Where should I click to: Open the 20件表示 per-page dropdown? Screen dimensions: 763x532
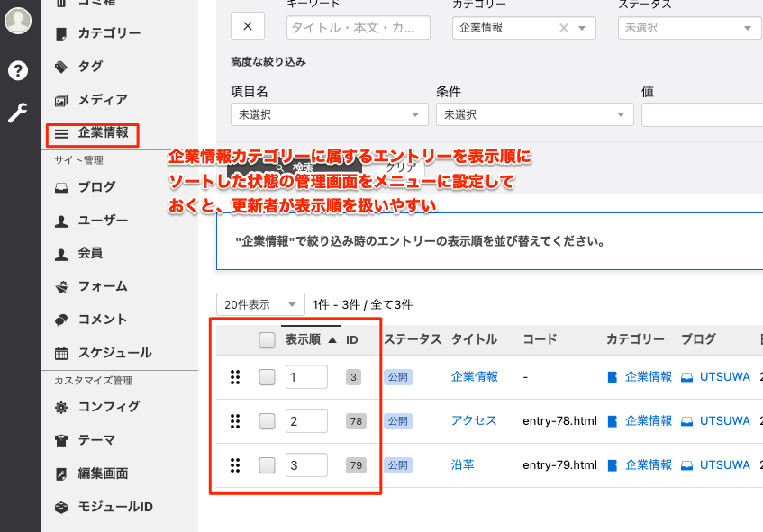pyautogui.click(x=260, y=304)
